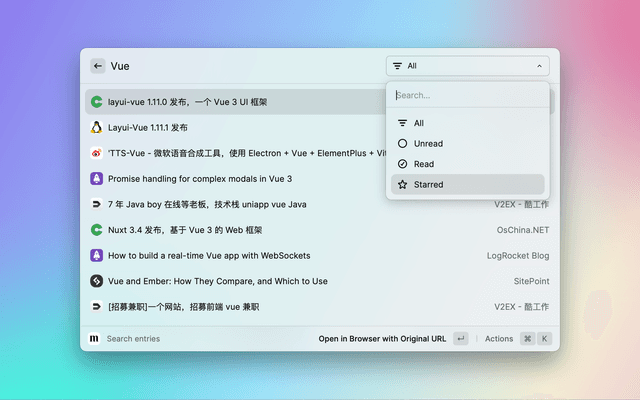Click the Miniflux logo in bottom bar
Screen dimensions: 640x400
click(x=94, y=339)
